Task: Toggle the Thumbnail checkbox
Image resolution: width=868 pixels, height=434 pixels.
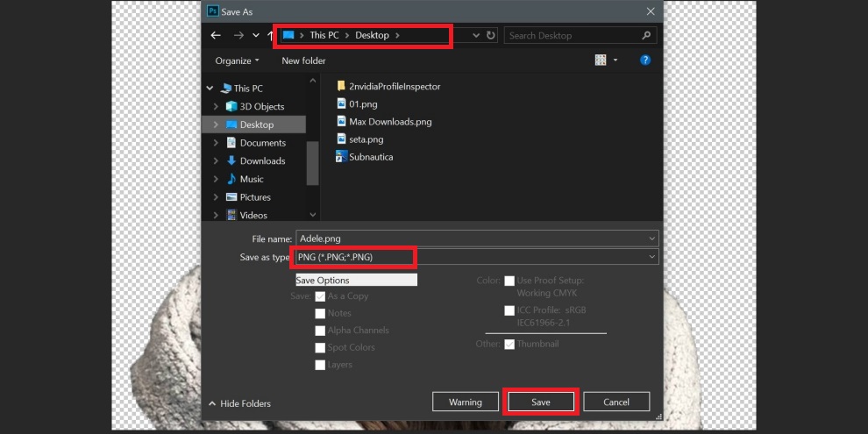Action: [509, 345]
